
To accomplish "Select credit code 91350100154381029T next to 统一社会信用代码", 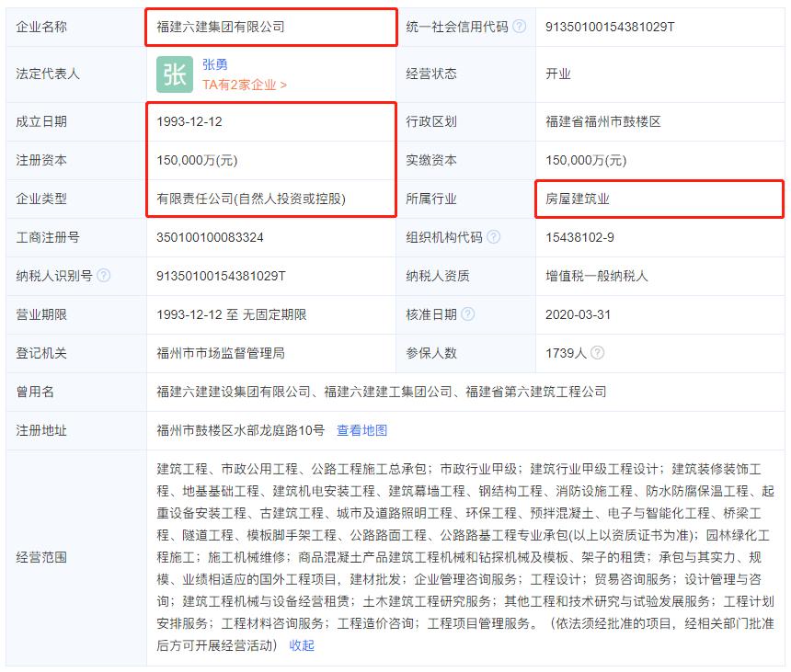I will tap(610, 27).
